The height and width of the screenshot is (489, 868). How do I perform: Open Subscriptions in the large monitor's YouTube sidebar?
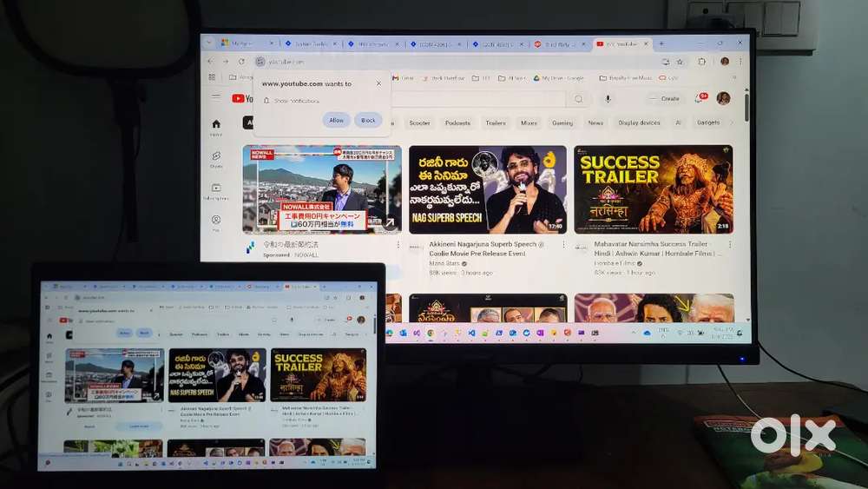pyautogui.click(x=216, y=188)
